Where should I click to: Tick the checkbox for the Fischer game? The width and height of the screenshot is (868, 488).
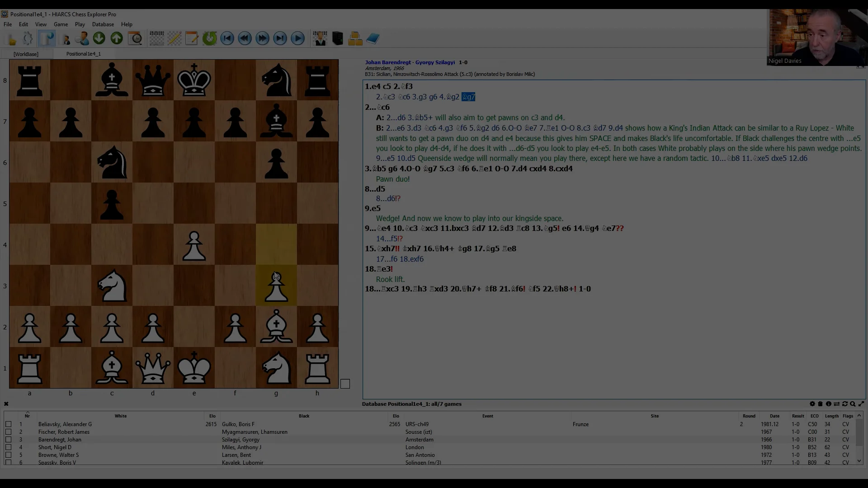(x=9, y=432)
